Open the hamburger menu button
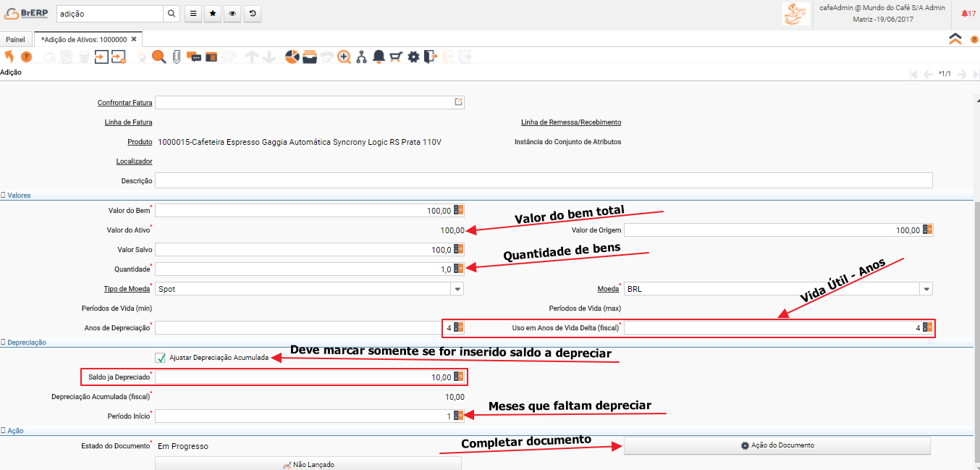This screenshot has width=980, height=470. [192, 14]
